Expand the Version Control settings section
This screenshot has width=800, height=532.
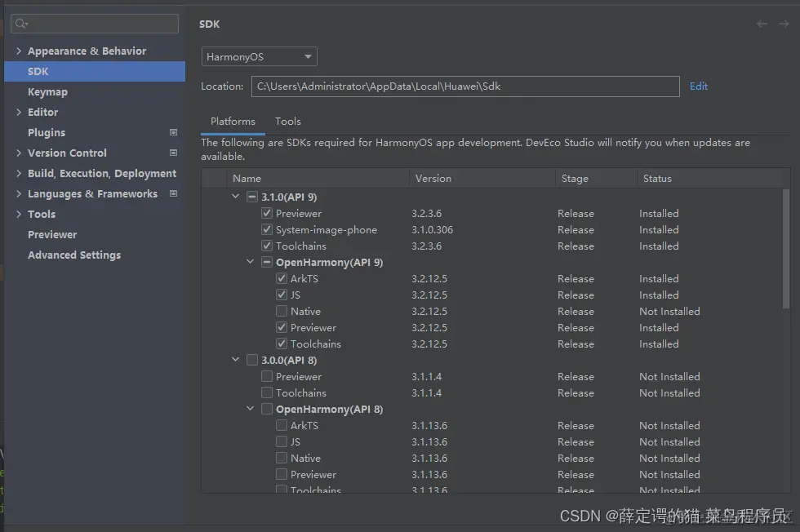coord(19,153)
